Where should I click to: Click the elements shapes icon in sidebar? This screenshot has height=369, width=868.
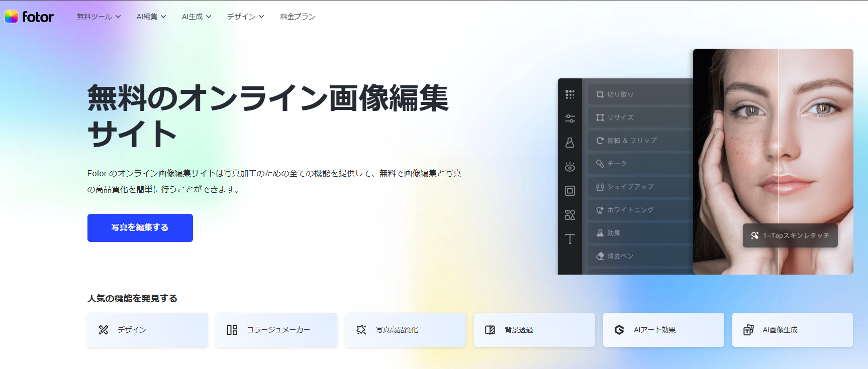(x=569, y=215)
